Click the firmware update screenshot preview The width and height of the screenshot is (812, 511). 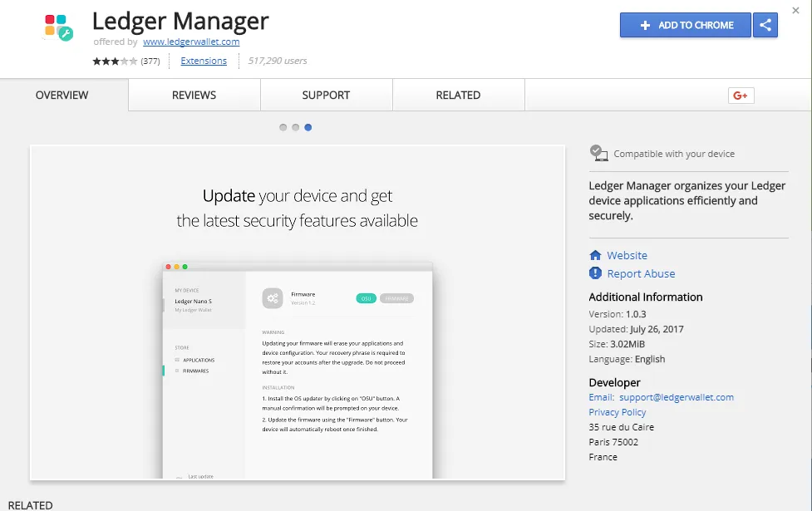click(298, 312)
